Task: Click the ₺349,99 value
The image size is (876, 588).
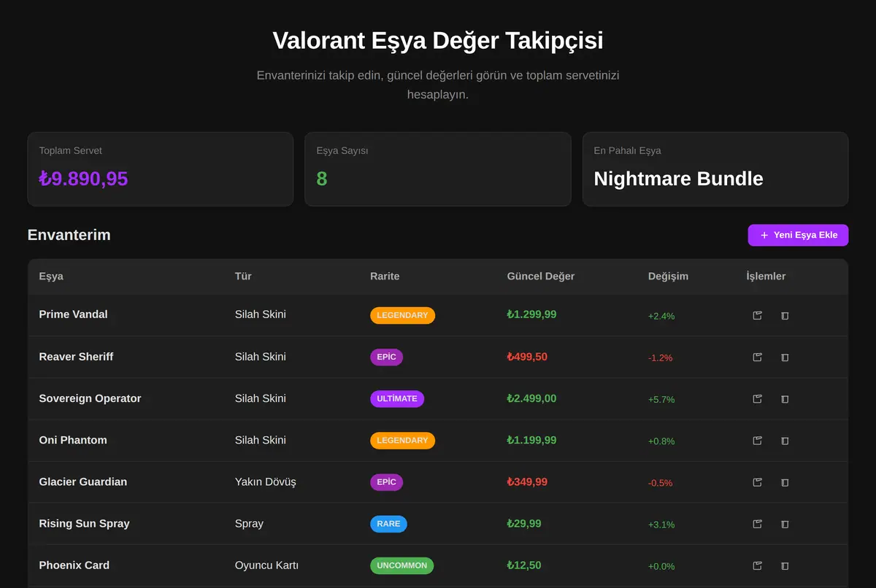Action: (527, 481)
